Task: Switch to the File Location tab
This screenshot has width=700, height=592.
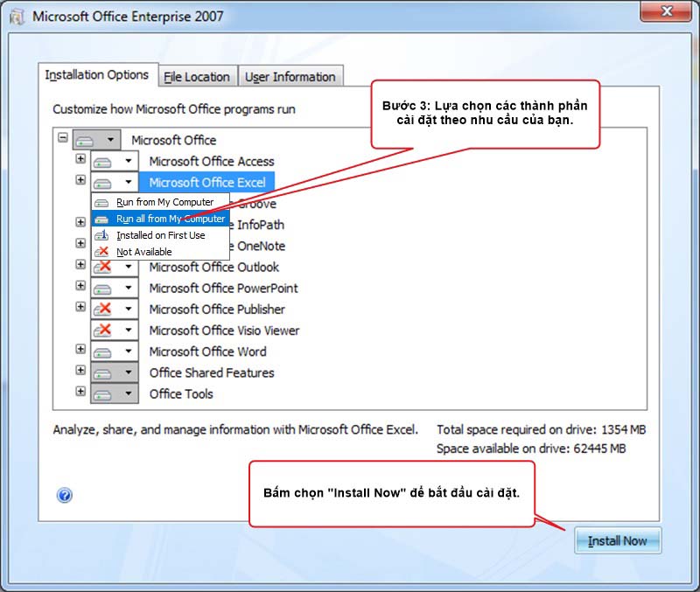Action: [197, 77]
